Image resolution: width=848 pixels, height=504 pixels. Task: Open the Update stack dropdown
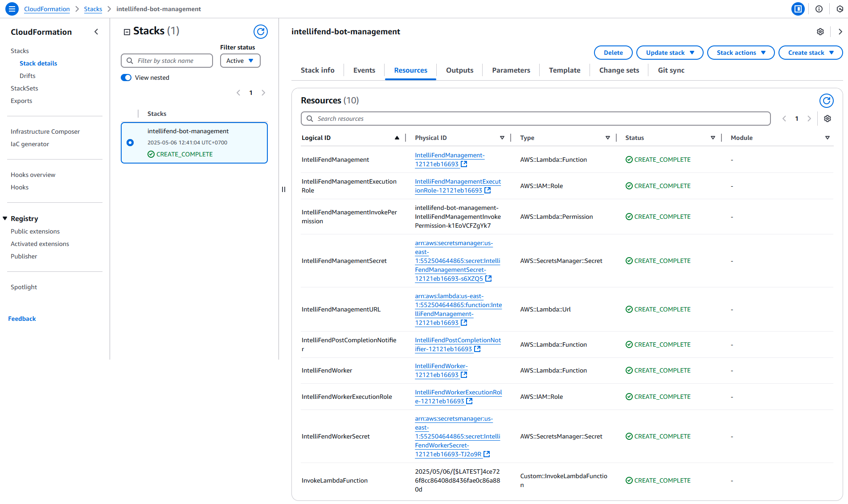click(669, 53)
